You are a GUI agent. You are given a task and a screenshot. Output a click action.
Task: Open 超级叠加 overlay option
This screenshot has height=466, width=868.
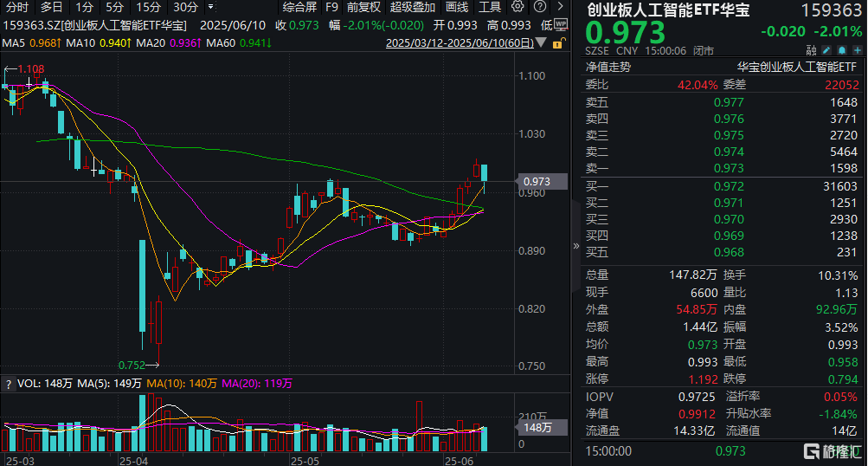pos(413,7)
